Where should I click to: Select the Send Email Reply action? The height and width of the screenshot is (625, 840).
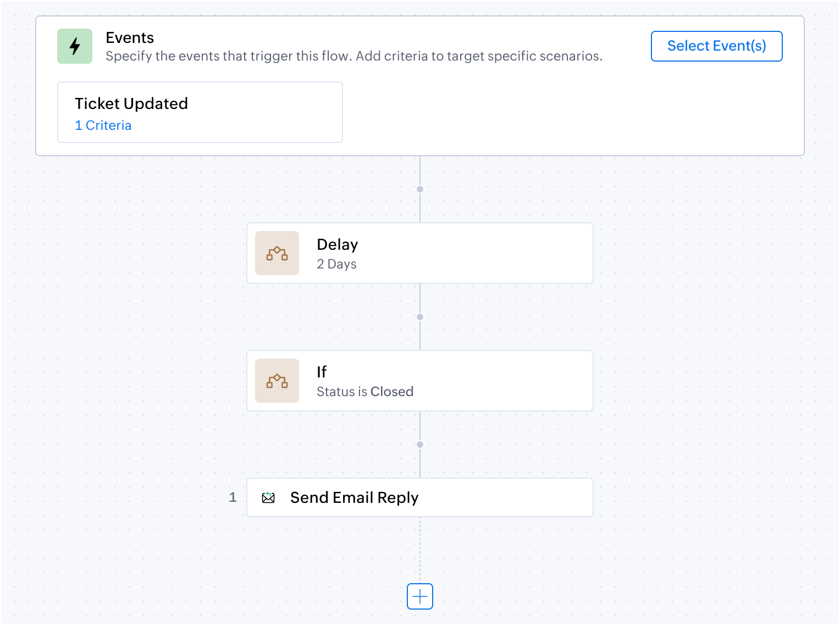click(420, 497)
